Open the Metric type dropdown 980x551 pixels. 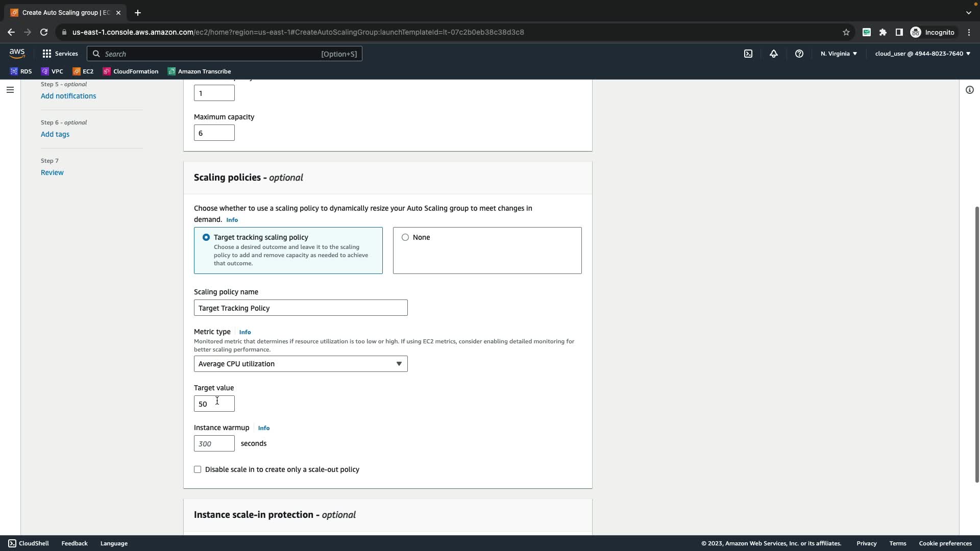tap(301, 364)
